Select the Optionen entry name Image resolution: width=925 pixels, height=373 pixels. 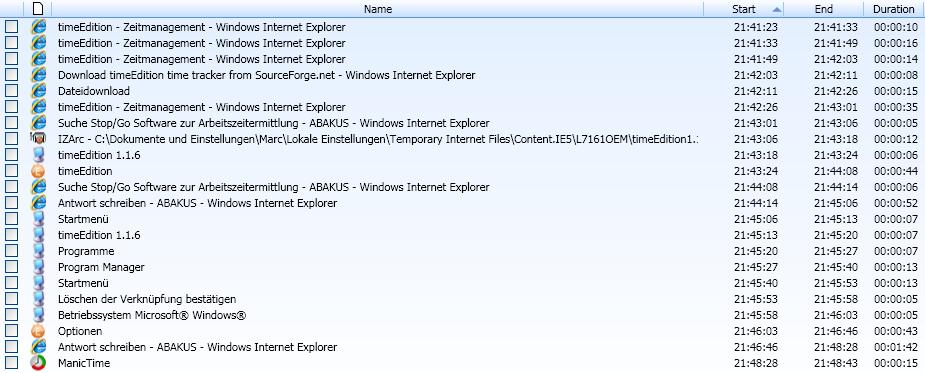coord(80,331)
